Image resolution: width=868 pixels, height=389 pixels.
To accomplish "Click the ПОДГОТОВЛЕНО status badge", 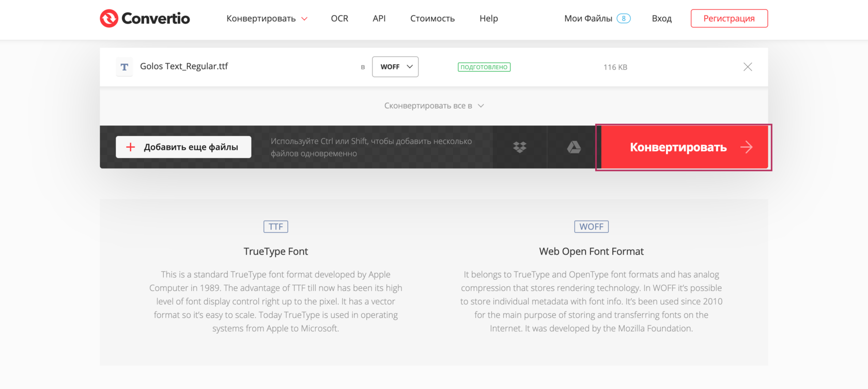I will pos(484,67).
